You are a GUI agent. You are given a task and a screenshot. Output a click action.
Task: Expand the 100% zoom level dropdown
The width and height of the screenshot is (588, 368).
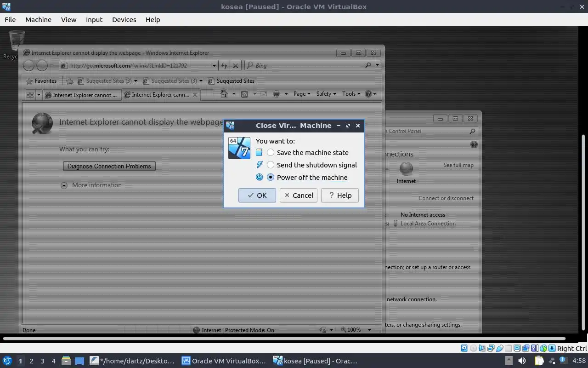[x=369, y=330]
